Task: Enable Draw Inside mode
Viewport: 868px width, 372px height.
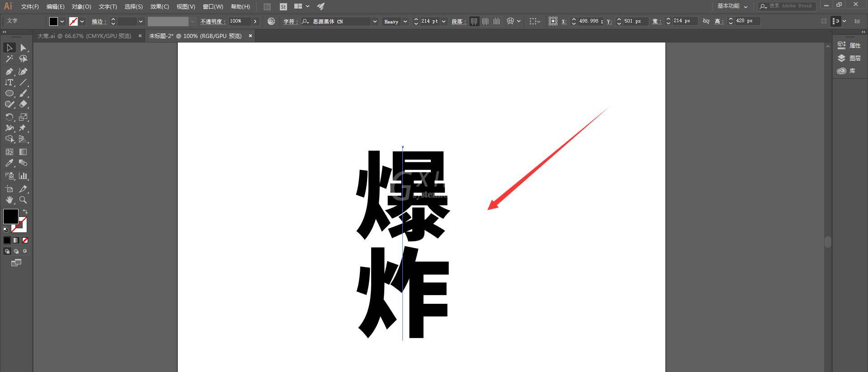Action: click(25, 251)
